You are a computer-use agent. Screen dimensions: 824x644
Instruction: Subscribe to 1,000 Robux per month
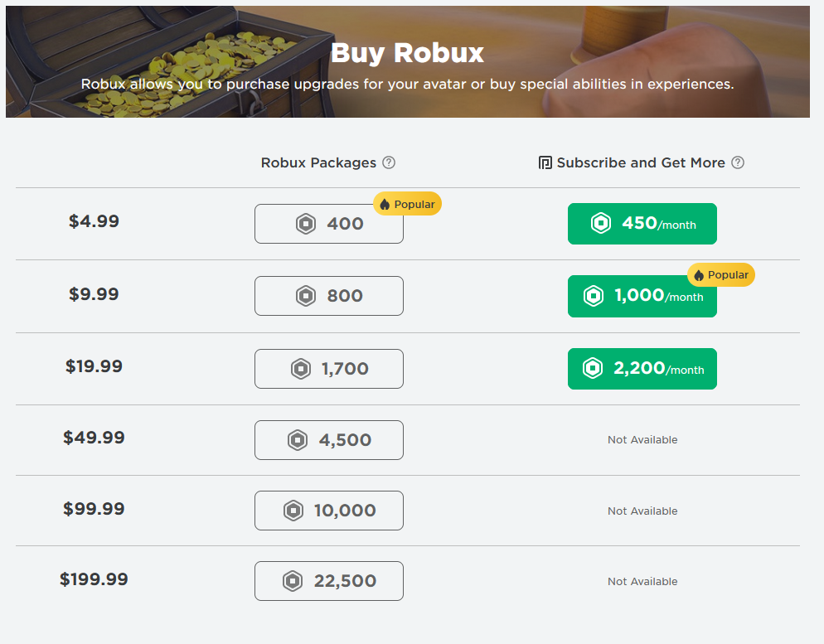pos(642,296)
